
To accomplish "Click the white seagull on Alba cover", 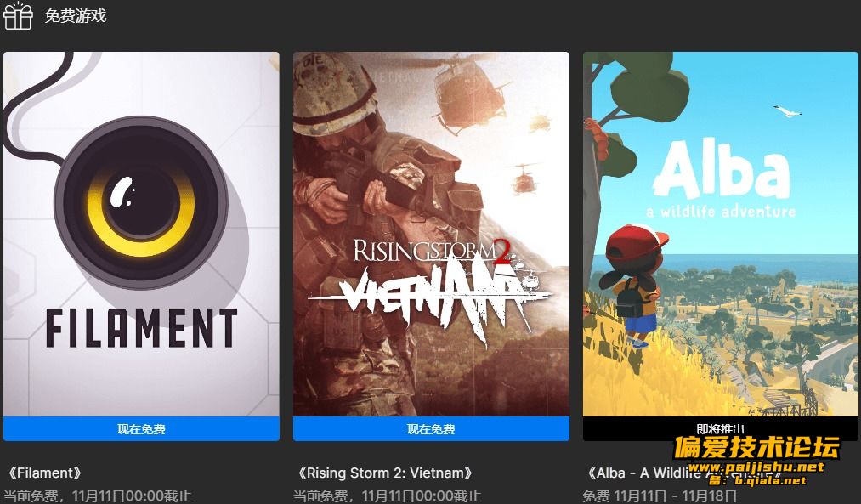I will click(787, 110).
